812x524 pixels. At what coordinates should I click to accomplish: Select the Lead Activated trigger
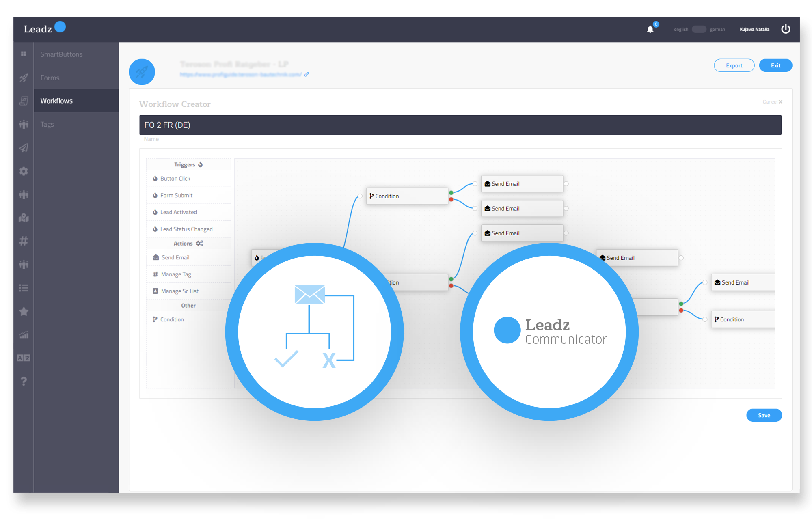pos(188,212)
